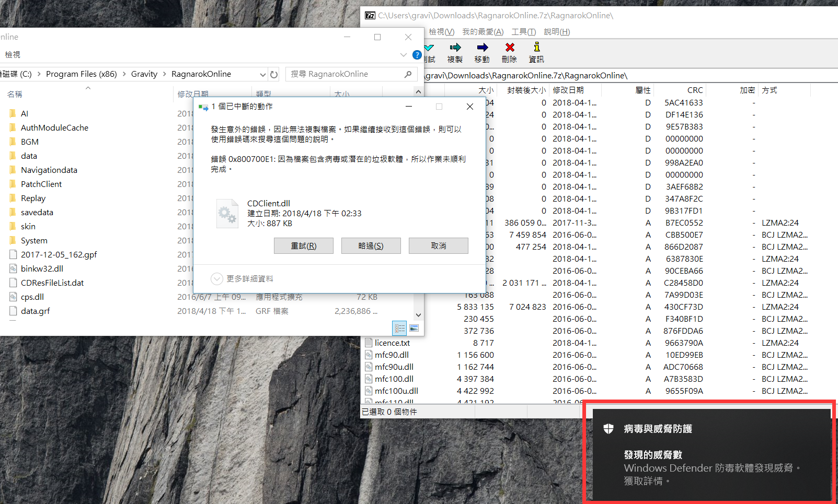838x504 pixels.
Task: Select mfc90u.dll row in 7-Zip
Action: click(x=599, y=367)
